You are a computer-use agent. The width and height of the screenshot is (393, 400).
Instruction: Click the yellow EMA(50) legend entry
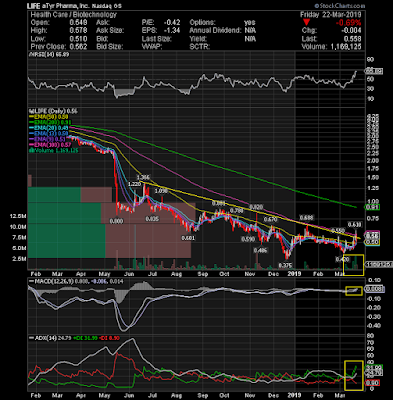(x=49, y=117)
